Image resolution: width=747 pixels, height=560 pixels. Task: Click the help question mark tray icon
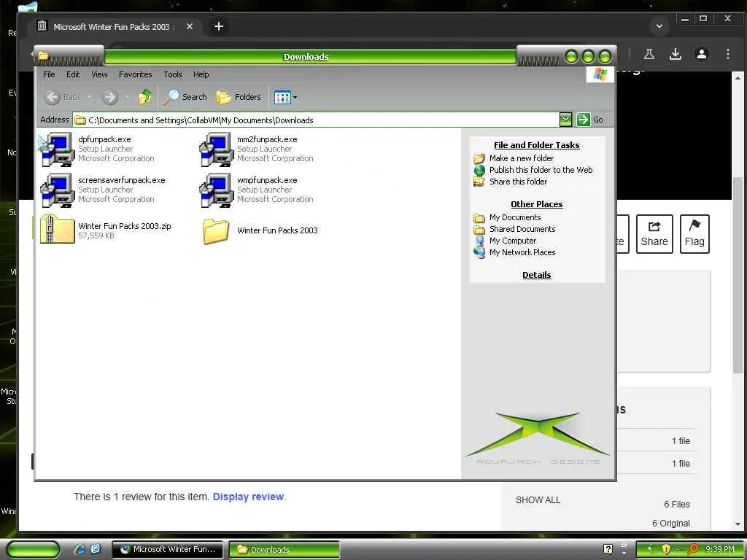608,550
